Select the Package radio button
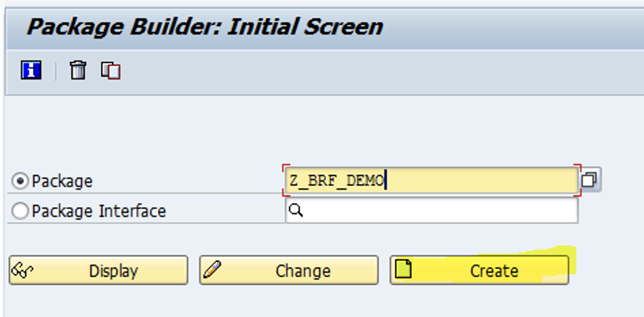Screen dimensions: 644x317 click(20, 181)
